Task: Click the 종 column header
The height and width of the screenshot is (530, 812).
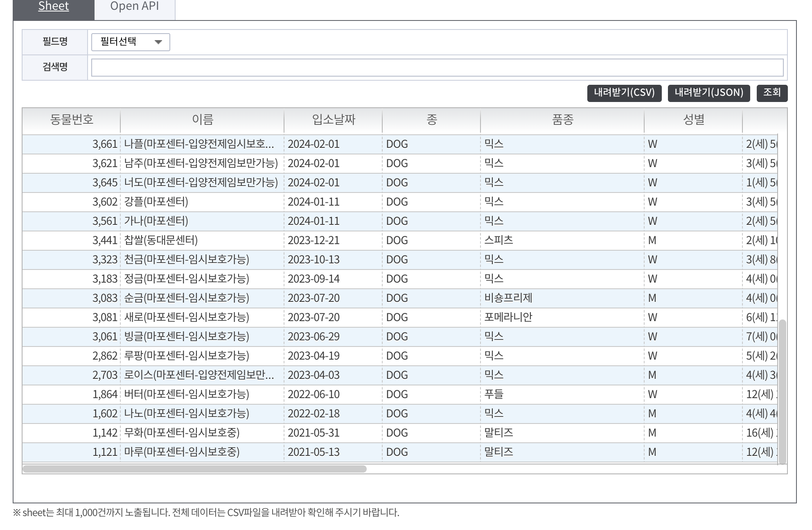Action: pyautogui.click(x=431, y=120)
